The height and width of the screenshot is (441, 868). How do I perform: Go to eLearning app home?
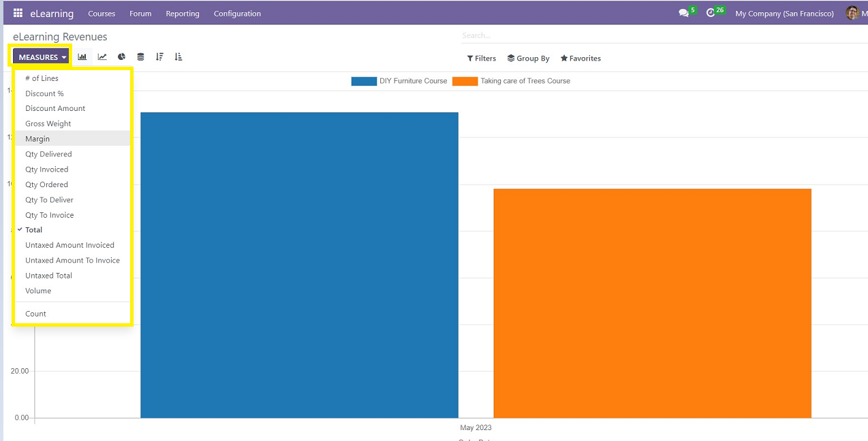(x=52, y=14)
